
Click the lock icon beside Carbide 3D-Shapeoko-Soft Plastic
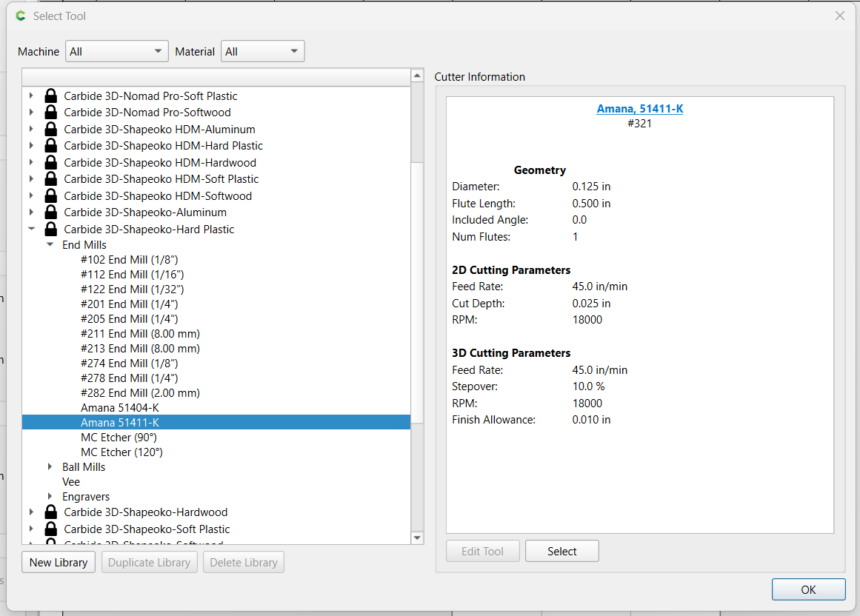tap(51, 529)
